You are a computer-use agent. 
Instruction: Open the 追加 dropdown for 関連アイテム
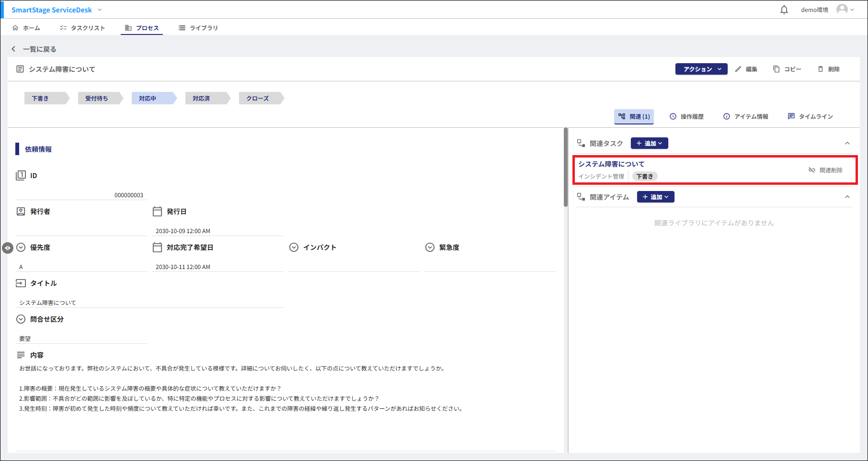[x=655, y=197]
